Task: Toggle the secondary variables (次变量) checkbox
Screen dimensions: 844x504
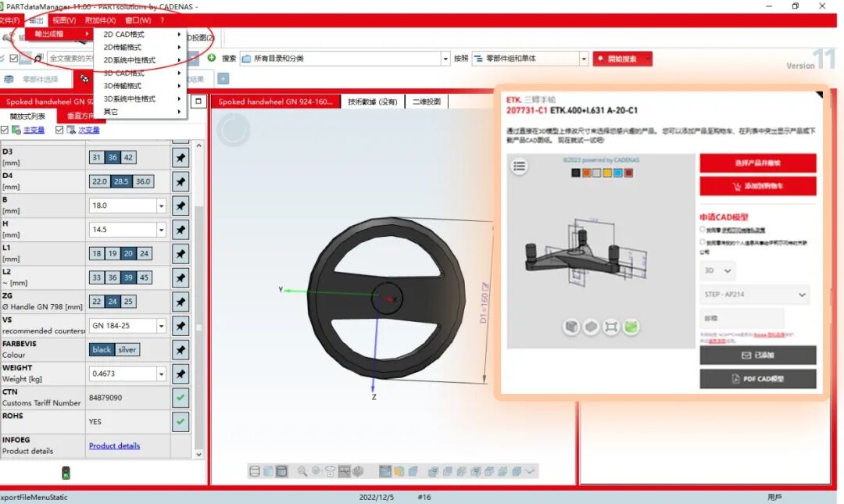Action: (59, 130)
